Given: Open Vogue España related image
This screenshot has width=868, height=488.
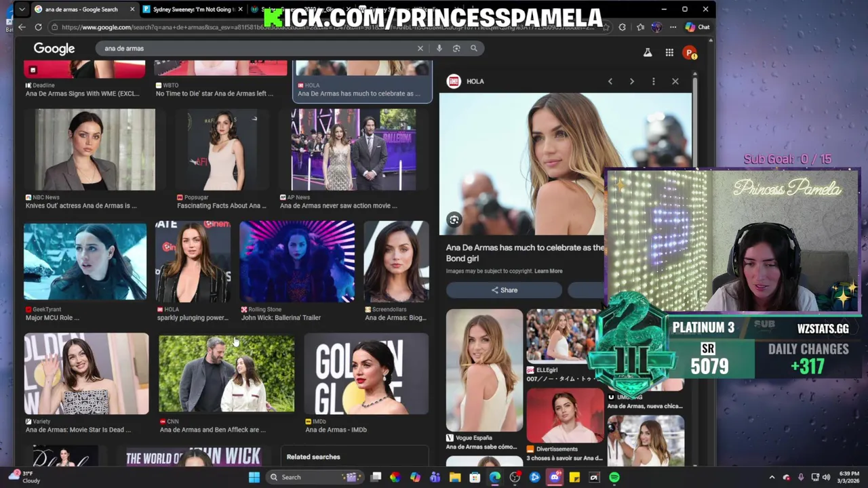Looking at the screenshot, I should click(x=484, y=370).
